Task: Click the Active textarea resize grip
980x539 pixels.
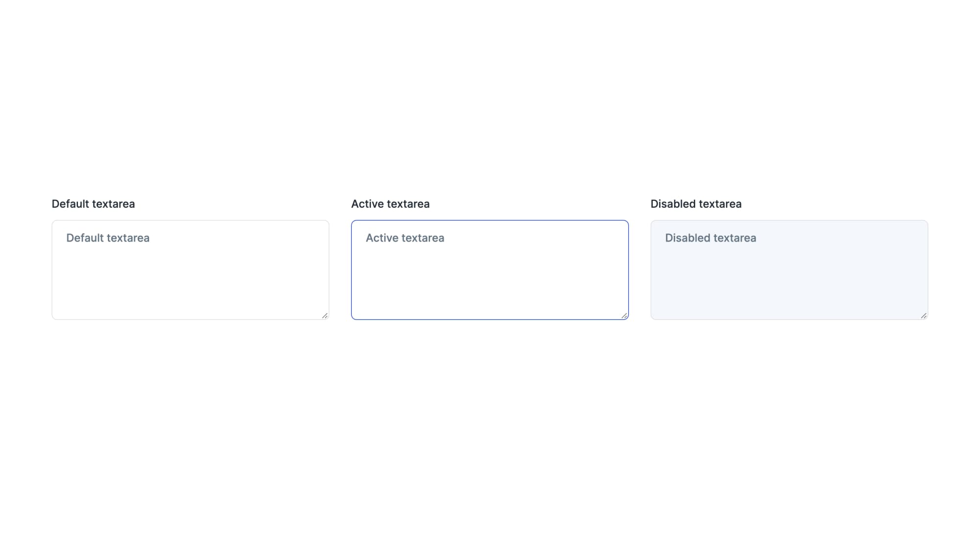Action: tap(625, 315)
